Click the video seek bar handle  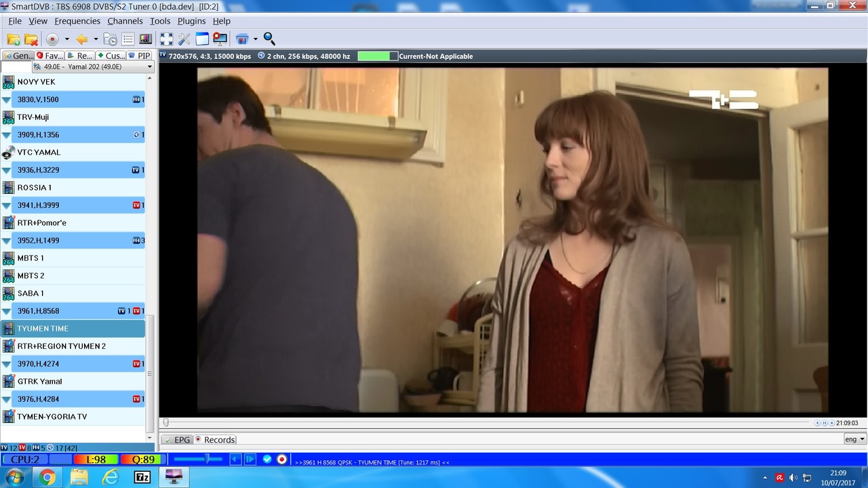[x=165, y=422]
